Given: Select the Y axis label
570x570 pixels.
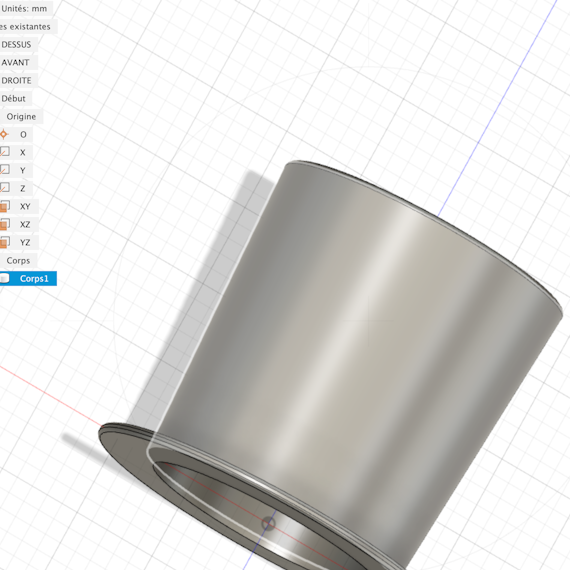Looking at the screenshot, I should (x=23, y=170).
